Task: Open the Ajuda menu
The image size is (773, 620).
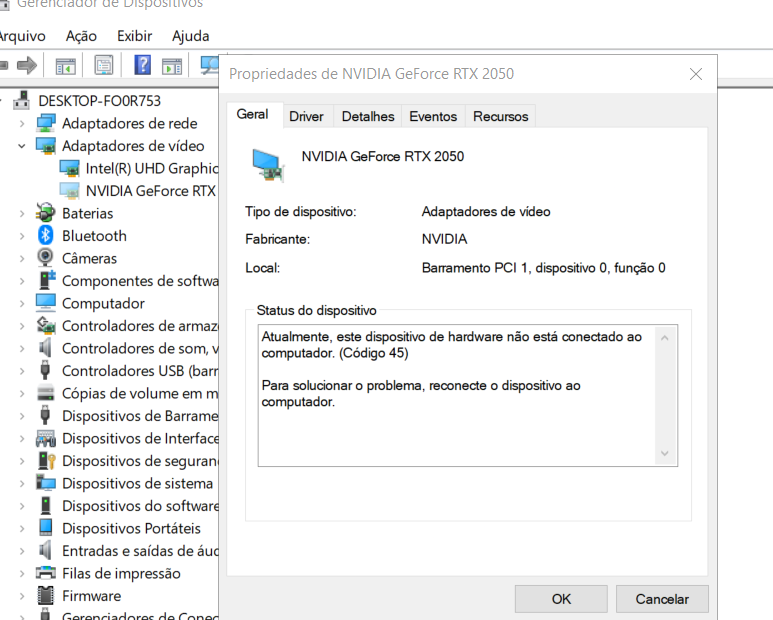Action: click(x=191, y=36)
